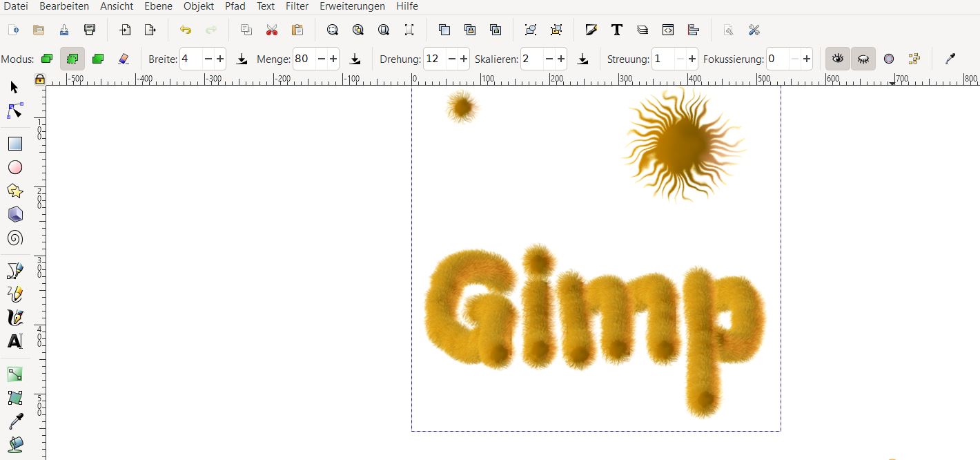980x460 pixels.
Task: Decrease Breite value with minus
Action: [208, 59]
